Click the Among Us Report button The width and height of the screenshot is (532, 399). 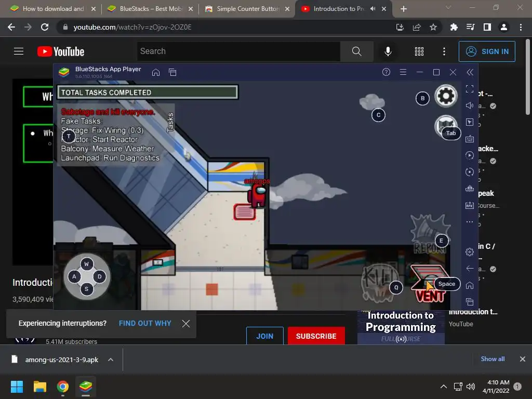430,234
